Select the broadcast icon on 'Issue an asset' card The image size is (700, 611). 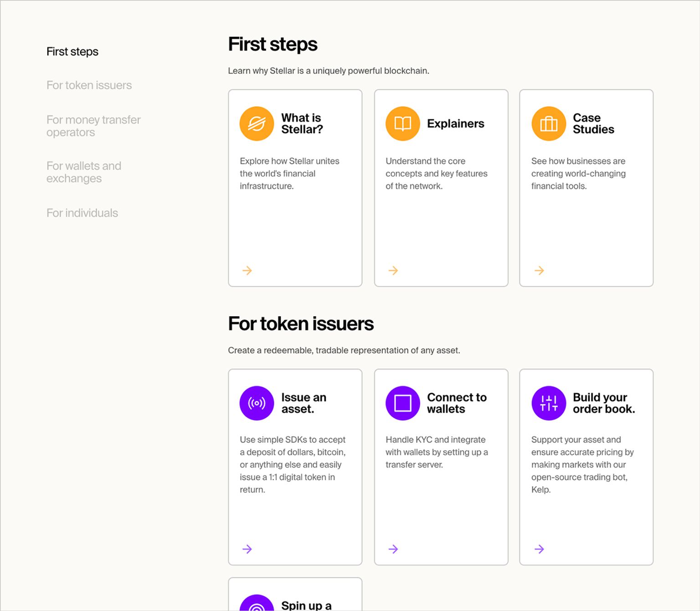point(257,403)
